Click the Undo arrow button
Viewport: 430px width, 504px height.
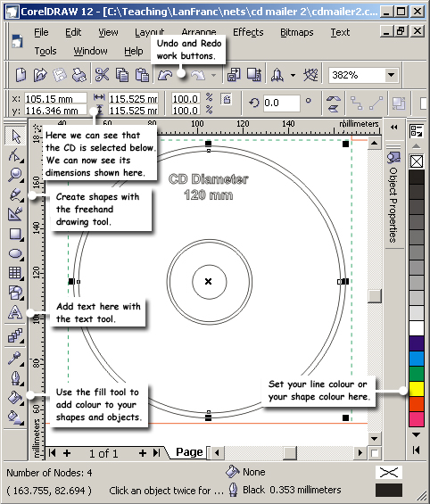coord(165,75)
